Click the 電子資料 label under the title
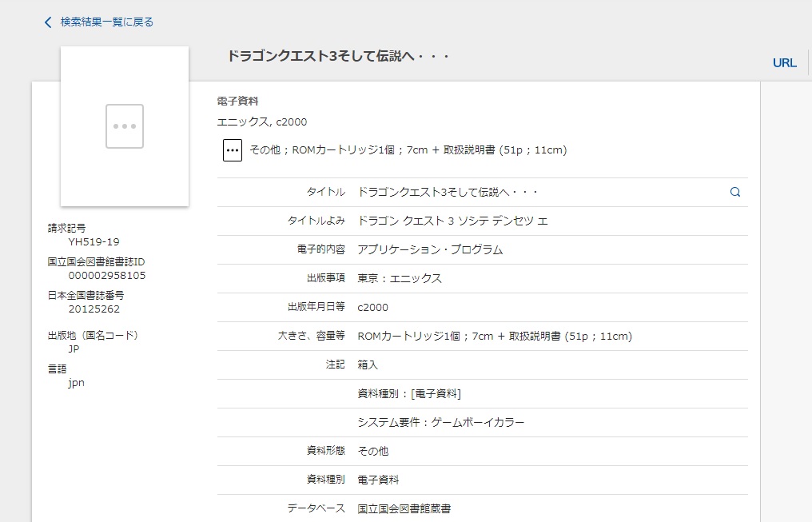812x522 pixels. point(237,101)
